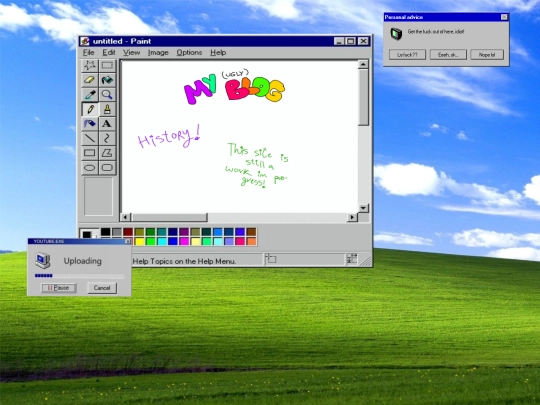Pick the bright green color swatch
This screenshot has height=405, width=540.
[x=150, y=241]
